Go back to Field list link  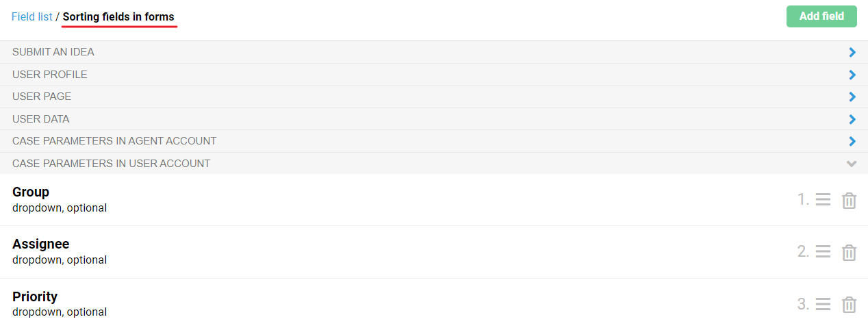pos(31,16)
